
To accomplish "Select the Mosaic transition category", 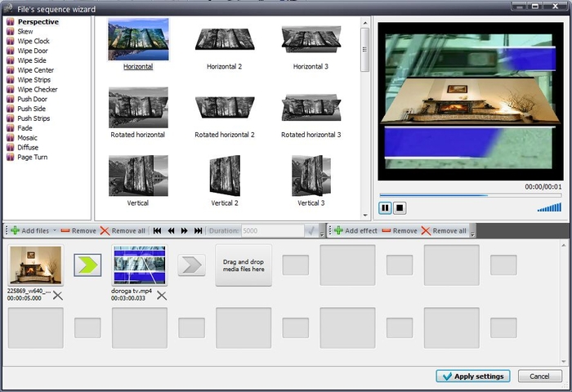I will click(x=29, y=138).
